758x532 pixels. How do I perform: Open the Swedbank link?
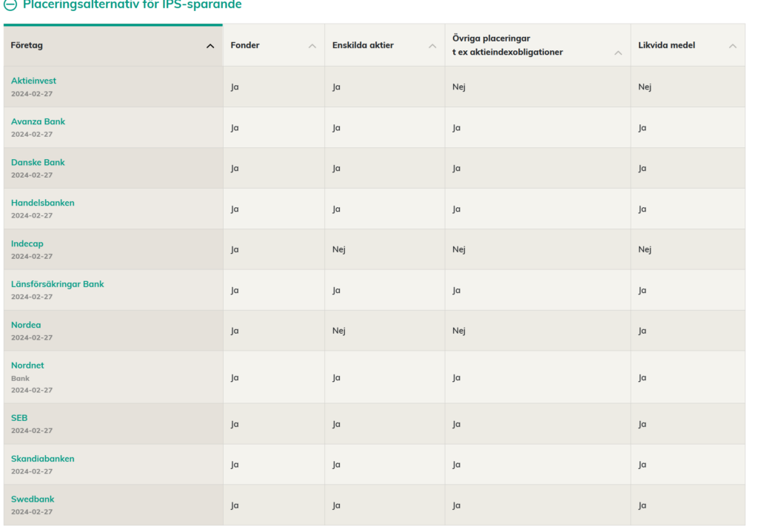[33, 499]
